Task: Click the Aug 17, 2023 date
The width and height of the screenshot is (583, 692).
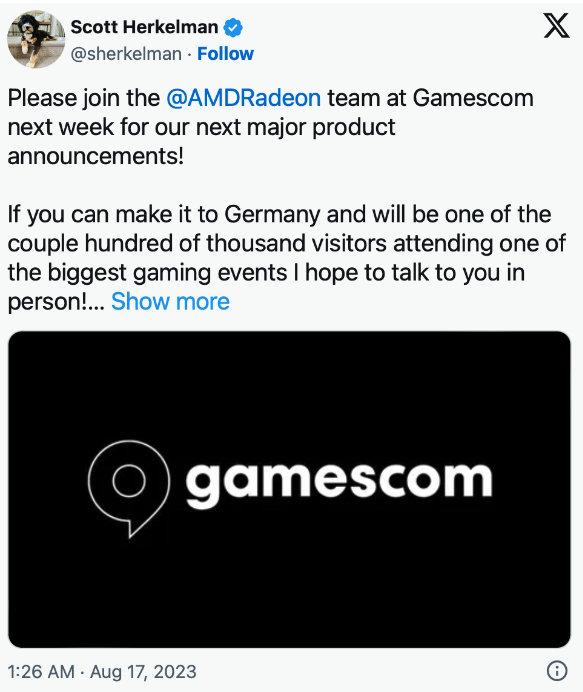Action: coord(143,672)
